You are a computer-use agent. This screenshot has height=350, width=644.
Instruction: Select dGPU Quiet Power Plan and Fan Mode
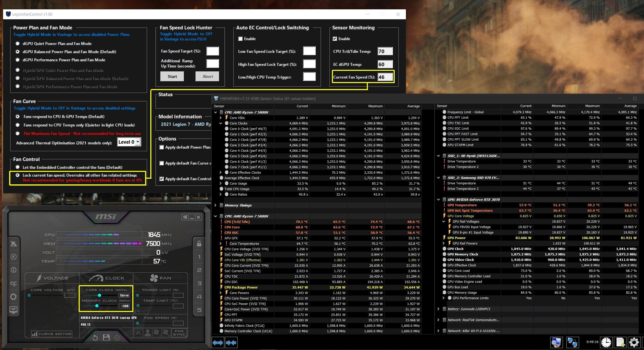coord(18,43)
